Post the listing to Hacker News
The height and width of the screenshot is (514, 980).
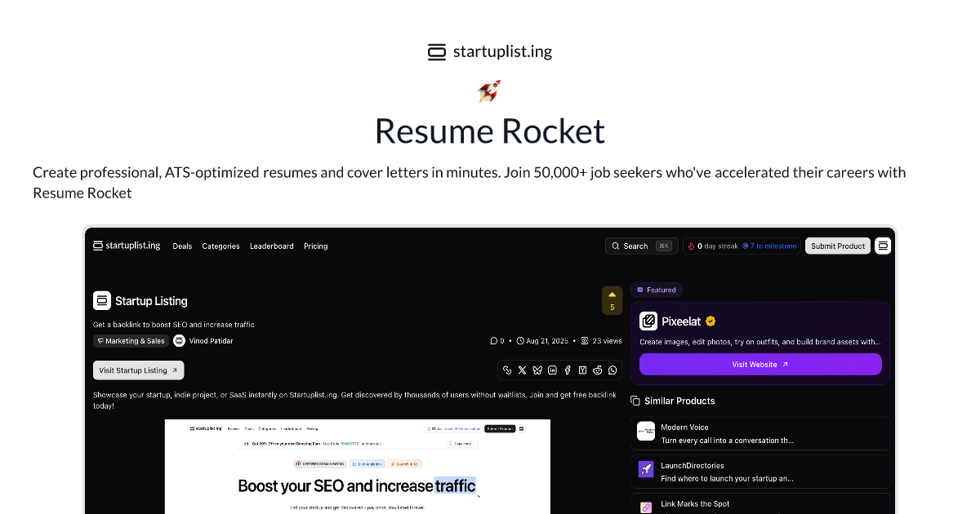tap(581, 370)
